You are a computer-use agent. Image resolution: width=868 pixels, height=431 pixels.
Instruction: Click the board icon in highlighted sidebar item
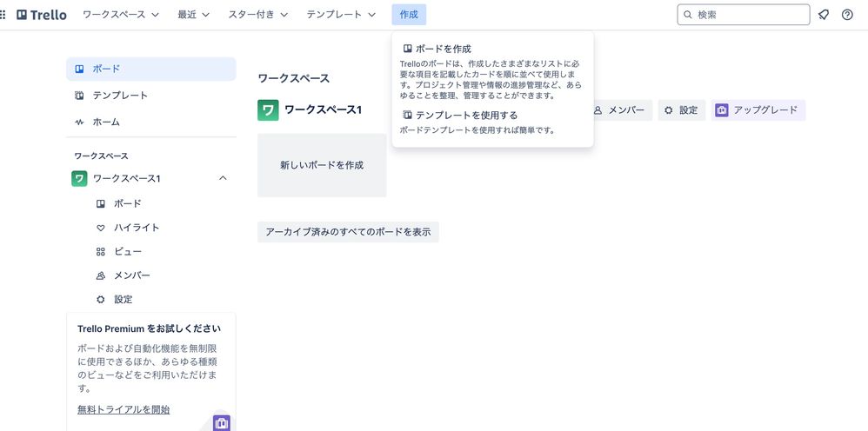point(79,70)
